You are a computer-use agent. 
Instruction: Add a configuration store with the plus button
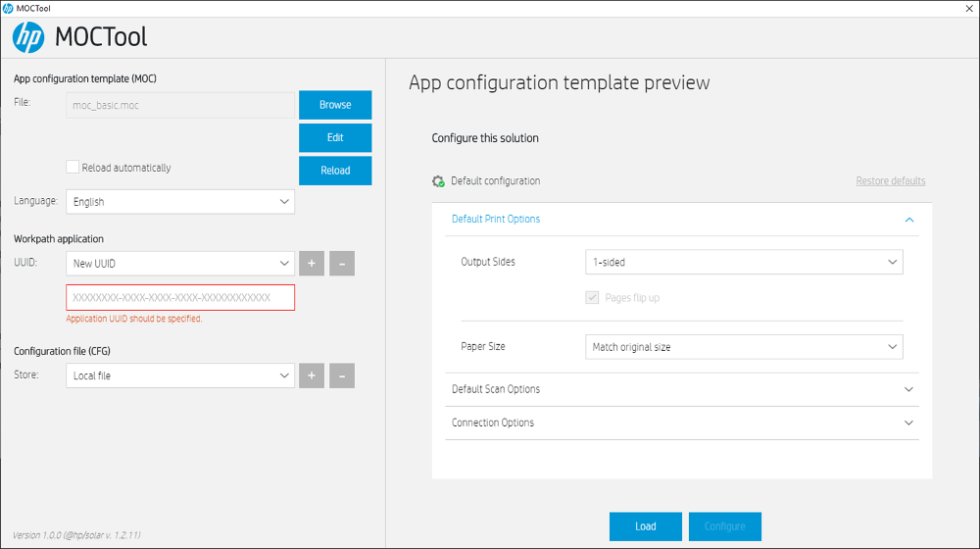312,375
